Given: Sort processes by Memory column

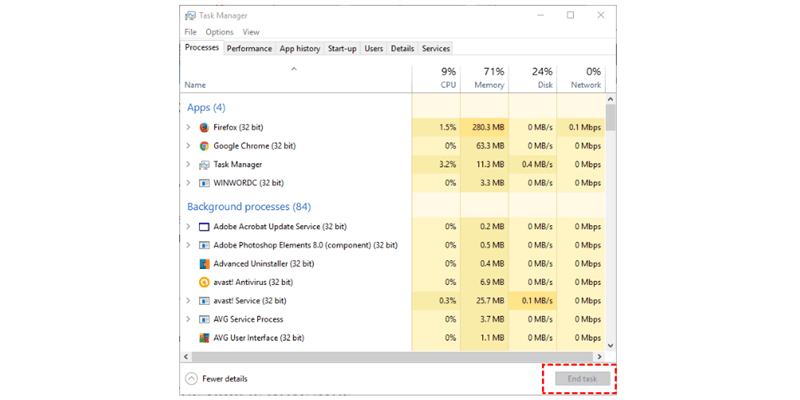Looking at the screenshot, I should [x=488, y=80].
